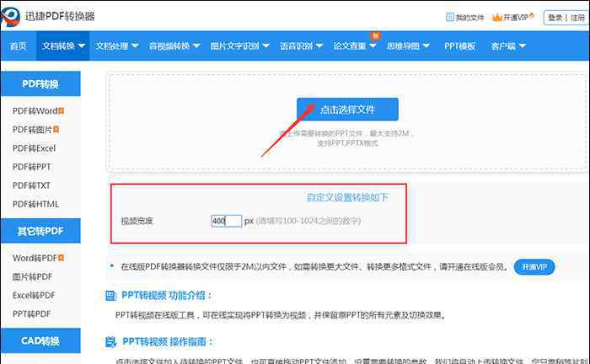Click the hot badge next to PDF转图片
This screenshot has width=590, height=364.
[56, 130]
